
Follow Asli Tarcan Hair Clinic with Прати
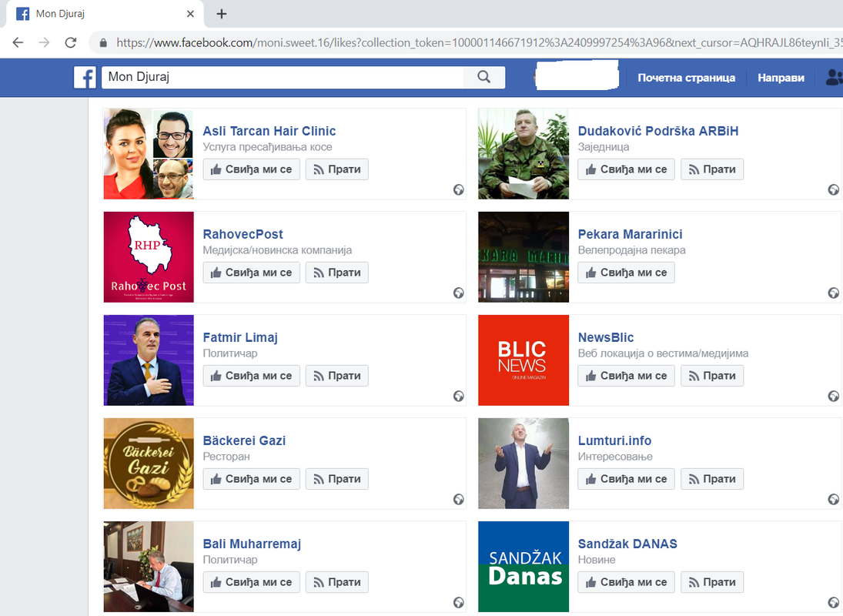(x=337, y=169)
